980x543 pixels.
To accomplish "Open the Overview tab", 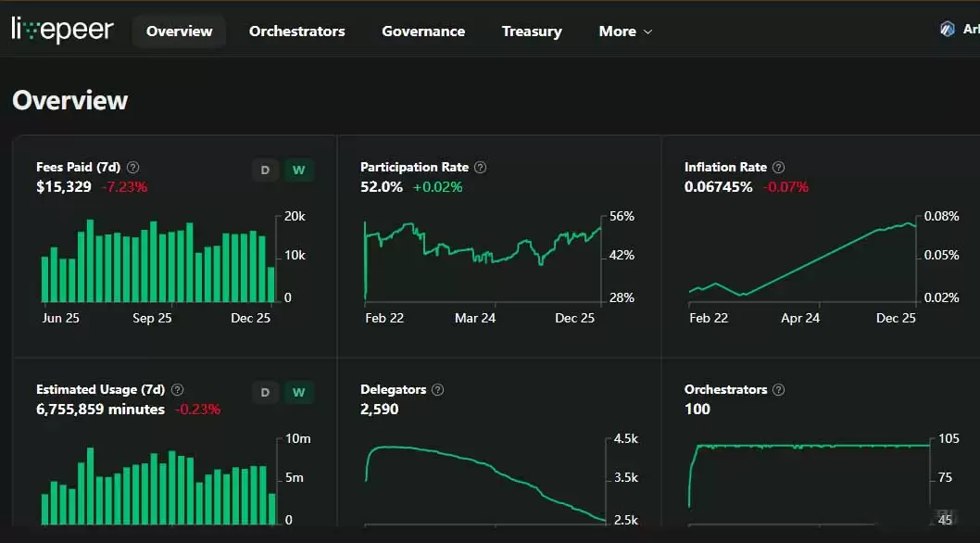I will click(179, 32).
